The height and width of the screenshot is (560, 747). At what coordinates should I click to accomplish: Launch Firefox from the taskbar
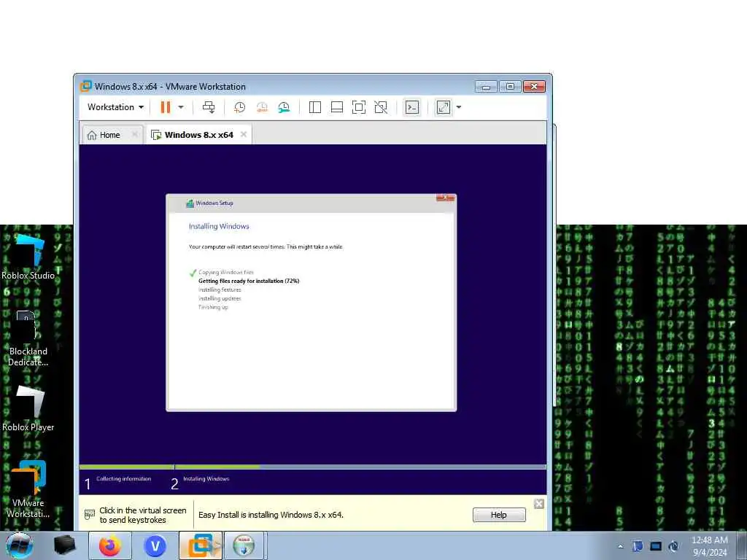coord(110,545)
